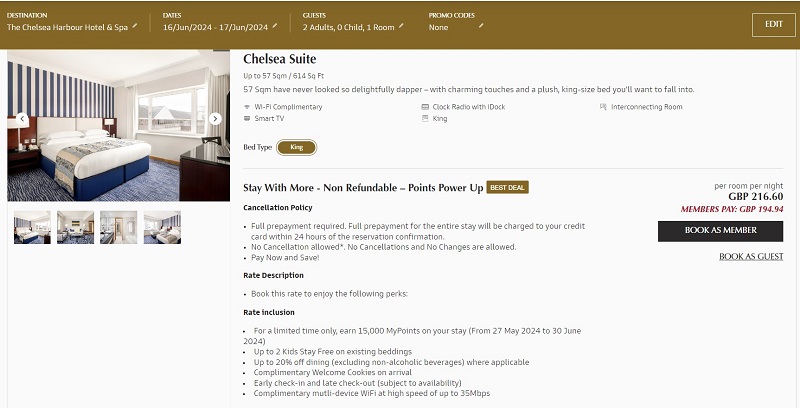Screen dimensions: 800x408
Task: Click the Interconnecting Room icon
Action: click(603, 107)
